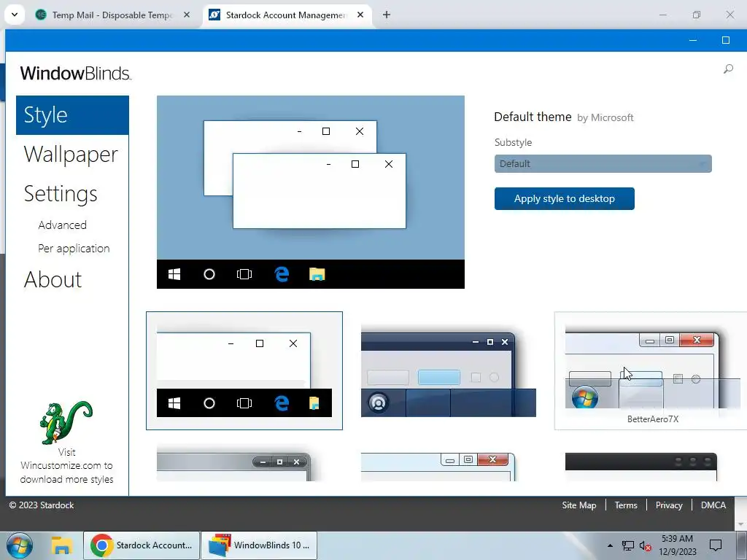This screenshot has width=747, height=560.
Task: Select the black titlebar style thumbnail
Action: click(x=640, y=467)
